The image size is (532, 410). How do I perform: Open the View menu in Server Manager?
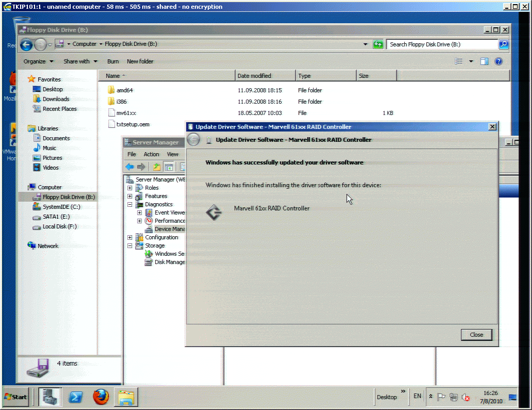tap(172, 154)
